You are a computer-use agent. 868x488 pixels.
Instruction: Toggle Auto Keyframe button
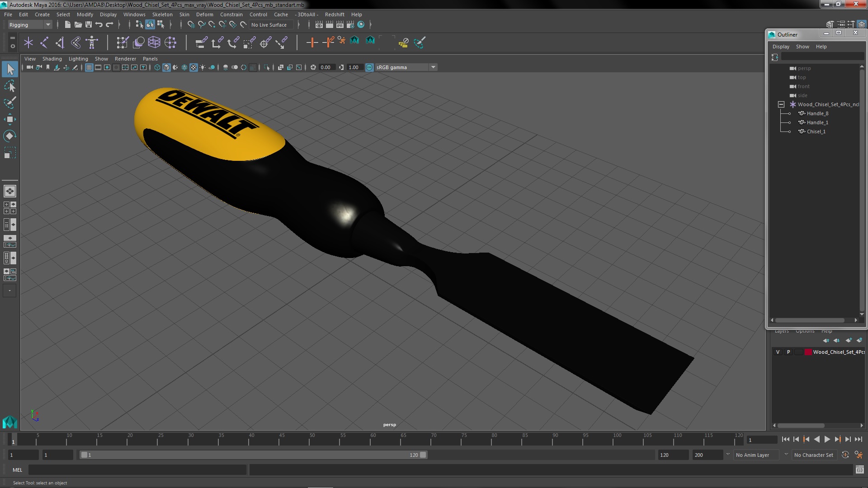pos(845,455)
